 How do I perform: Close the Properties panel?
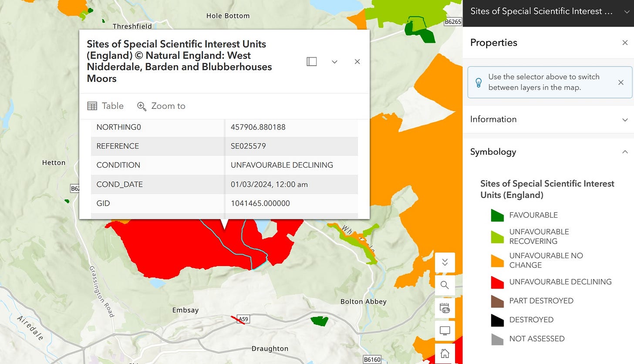tap(625, 43)
